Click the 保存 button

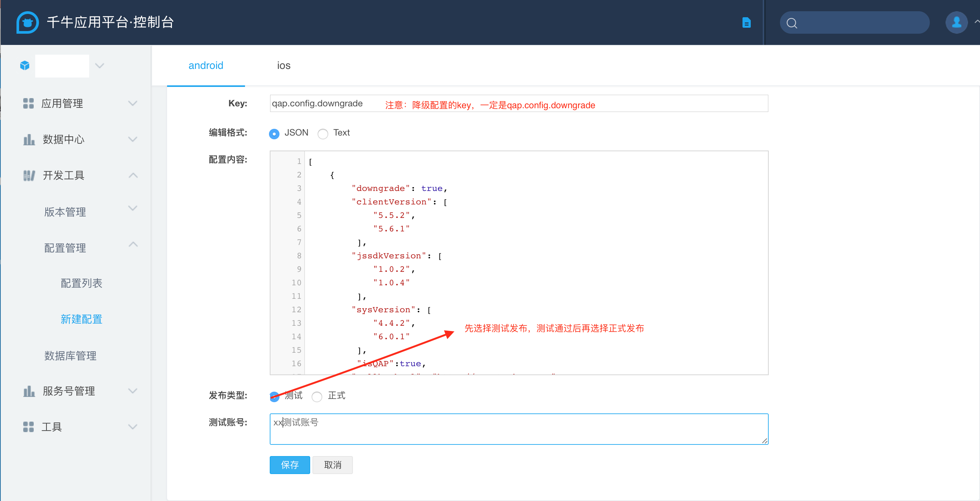tap(290, 465)
